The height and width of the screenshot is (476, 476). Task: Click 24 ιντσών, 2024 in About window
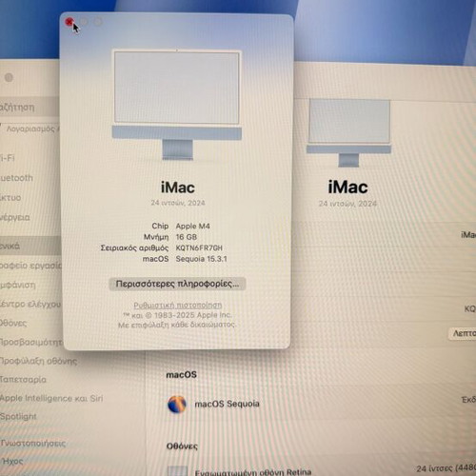[x=178, y=203]
